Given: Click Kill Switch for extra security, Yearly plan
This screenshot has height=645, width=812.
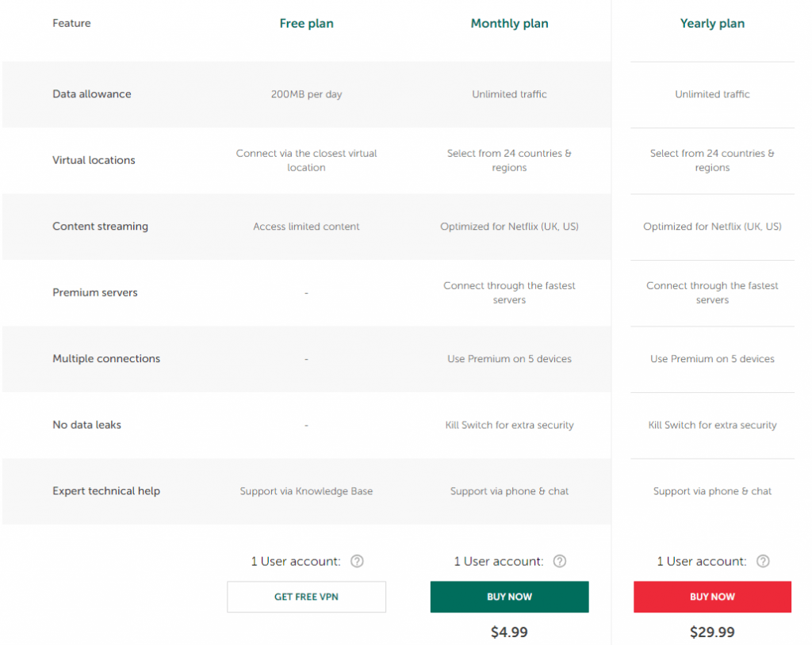Looking at the screenshot, I should 713,425.
